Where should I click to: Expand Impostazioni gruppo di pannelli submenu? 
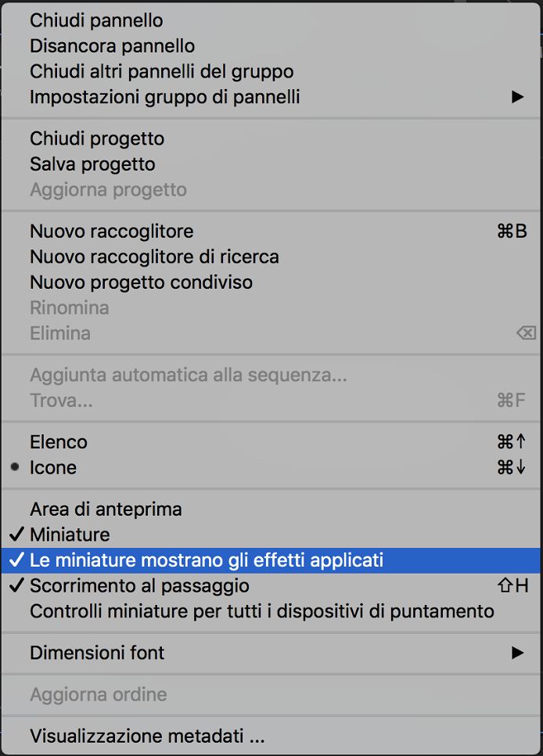click(164, 98)
